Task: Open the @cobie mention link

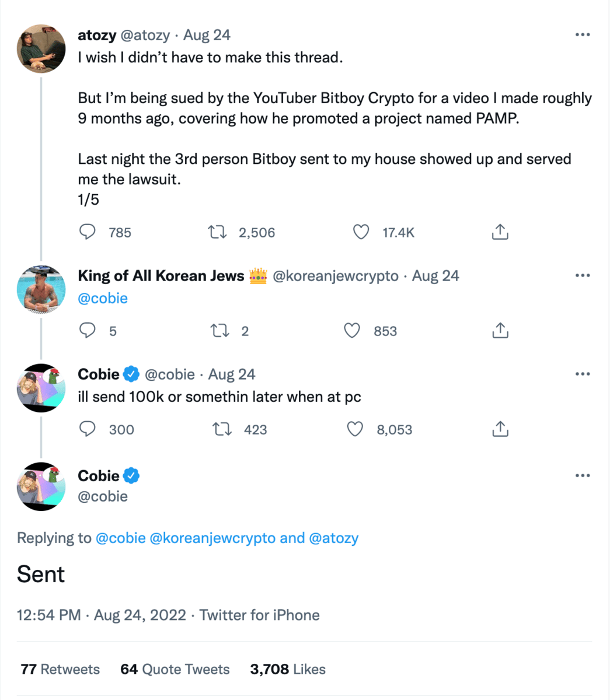Action: click(103, 298)
